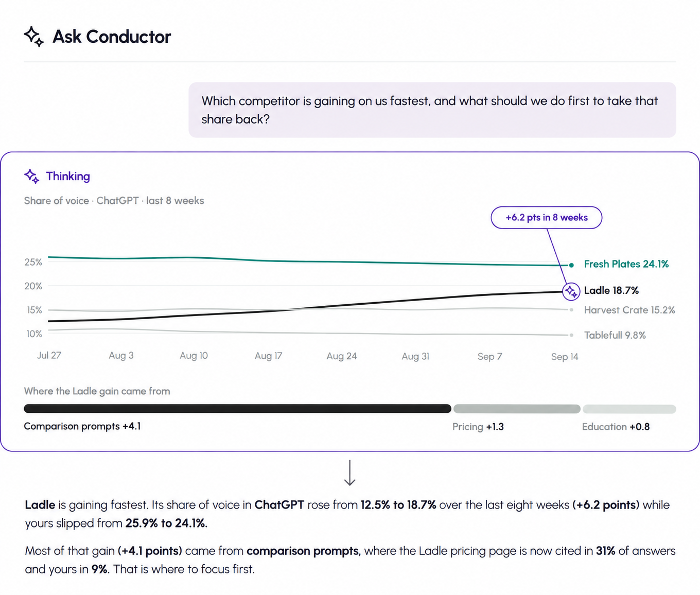The height and width of the screenshot is (595, 700).
Task: Select the Fresh Plates 24.1% legend label
Action: pos(626,264)
